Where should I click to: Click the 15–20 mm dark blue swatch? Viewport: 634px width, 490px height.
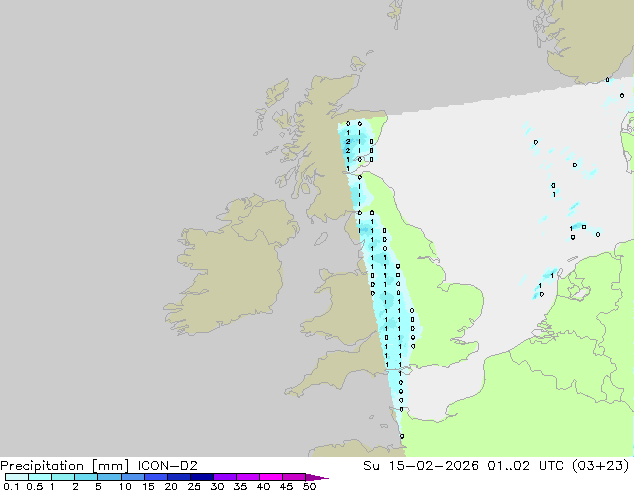click(157, 477)
